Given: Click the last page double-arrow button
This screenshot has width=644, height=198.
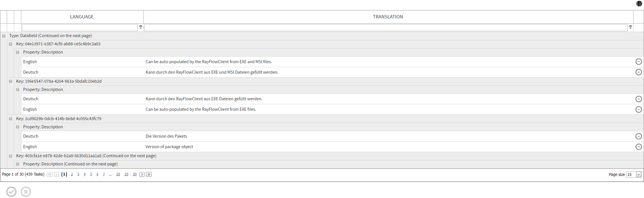Looking at the screenshot, I should pos(149,174).
